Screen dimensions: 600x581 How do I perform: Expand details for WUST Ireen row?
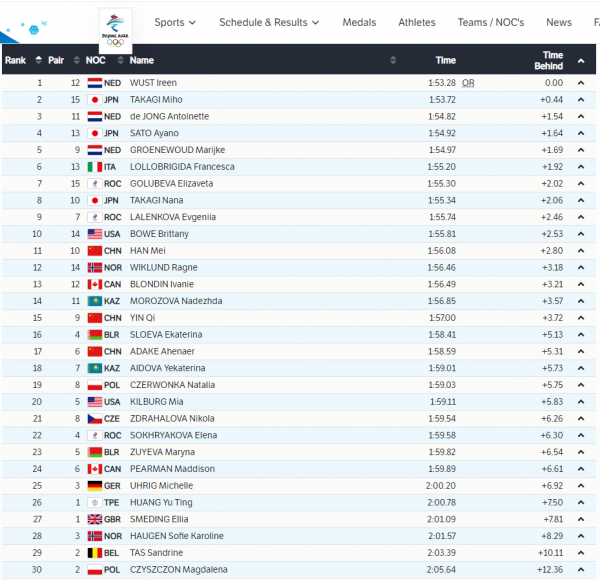coord(581,83)
